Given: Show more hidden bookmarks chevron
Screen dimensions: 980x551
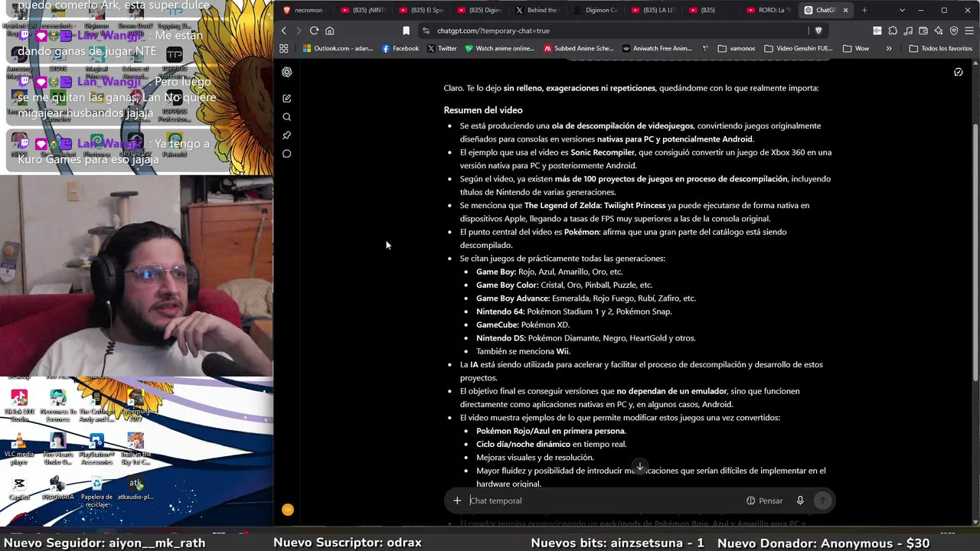Looking at the screenshot, I should click(x=888, y=48).
